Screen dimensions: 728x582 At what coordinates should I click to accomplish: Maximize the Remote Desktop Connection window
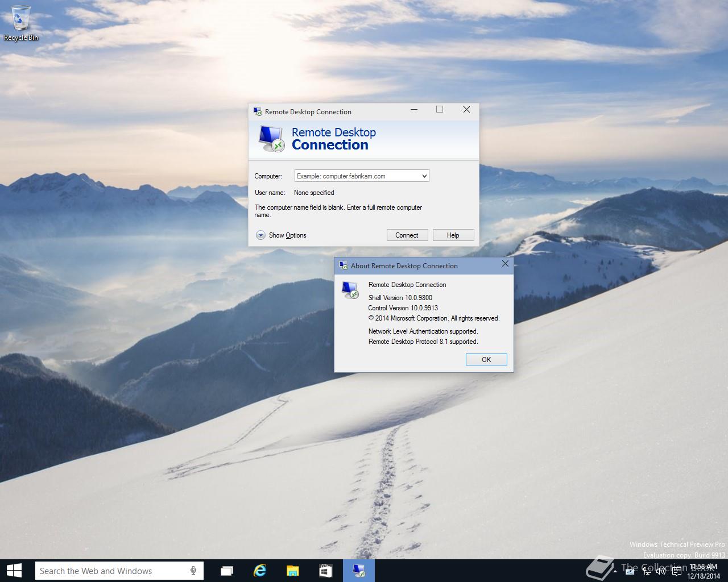click(x=440, y=110)
